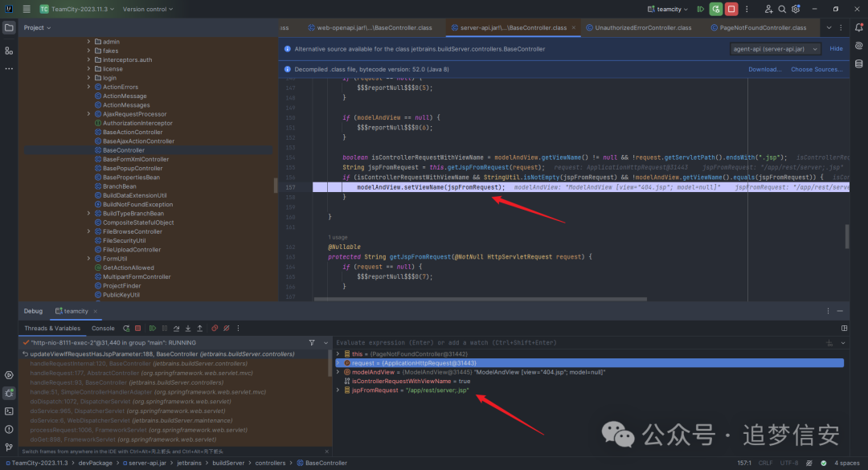Click Step Into in debug toolbar
The width and height of the screenshot is (868, 470).
click(x=188, y=329)
